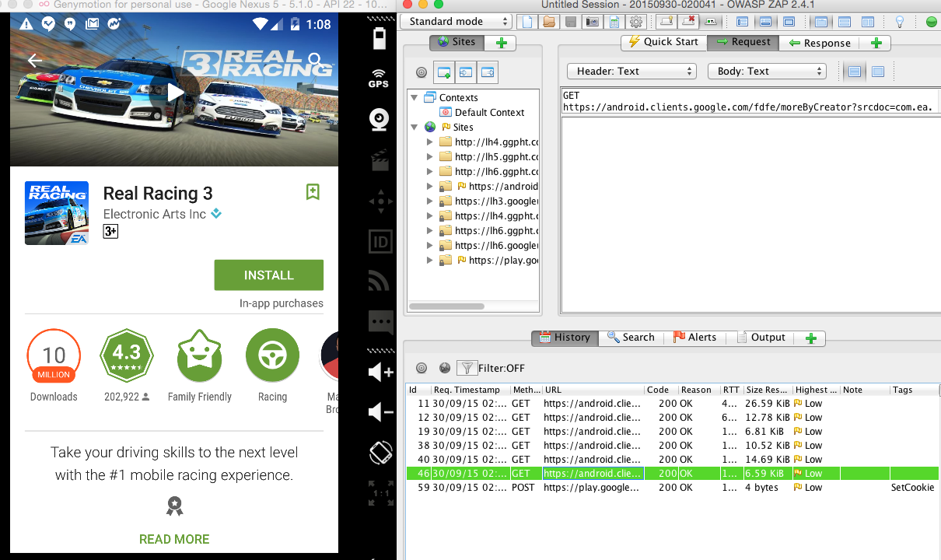Click the New Session icon in ZAP toolbar
941x560 pixels.
[529, 22]
